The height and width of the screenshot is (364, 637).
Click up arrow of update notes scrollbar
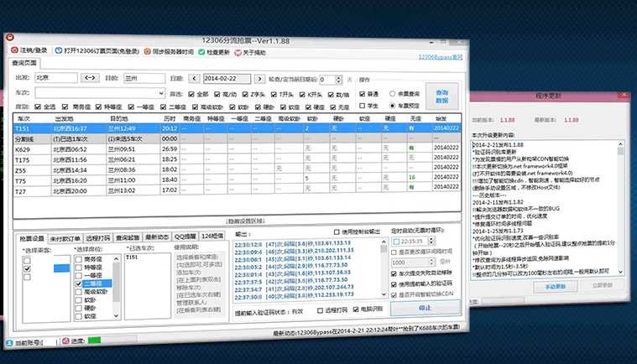click(620, 144)
